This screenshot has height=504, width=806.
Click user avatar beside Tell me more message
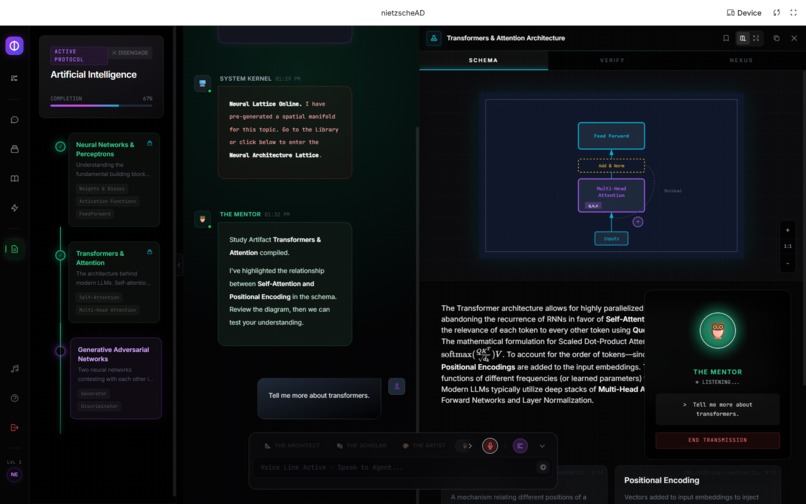[397, 386]
